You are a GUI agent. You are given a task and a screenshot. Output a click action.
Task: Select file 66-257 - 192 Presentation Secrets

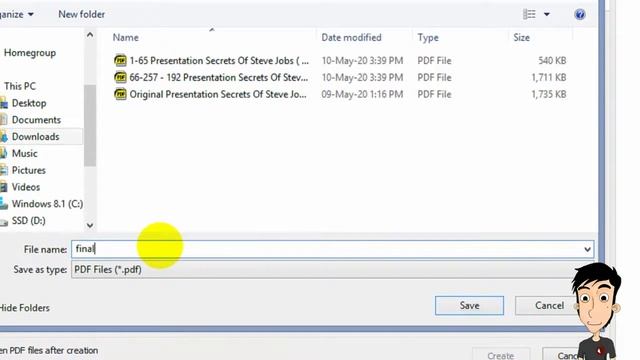(x=219, y=77)
